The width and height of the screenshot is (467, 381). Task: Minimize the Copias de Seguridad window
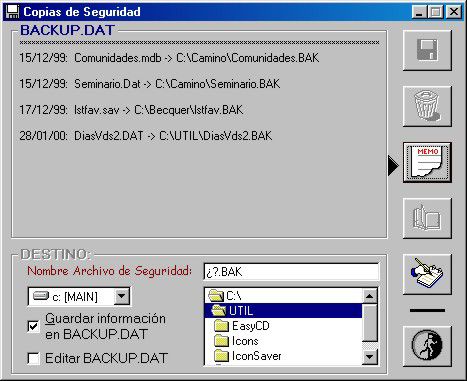point(419,12)
